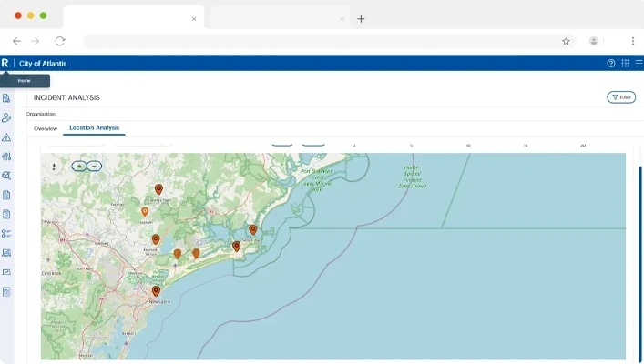The image size is (644, 364).
Task: Open the checklist report sidebar icon
Action: pos(6,292)
